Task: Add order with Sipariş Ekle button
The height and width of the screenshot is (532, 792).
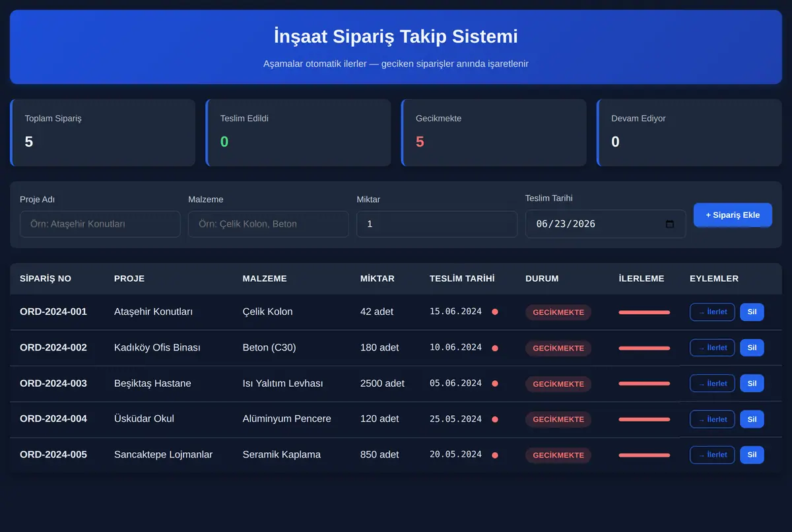Action: [733, 215]
